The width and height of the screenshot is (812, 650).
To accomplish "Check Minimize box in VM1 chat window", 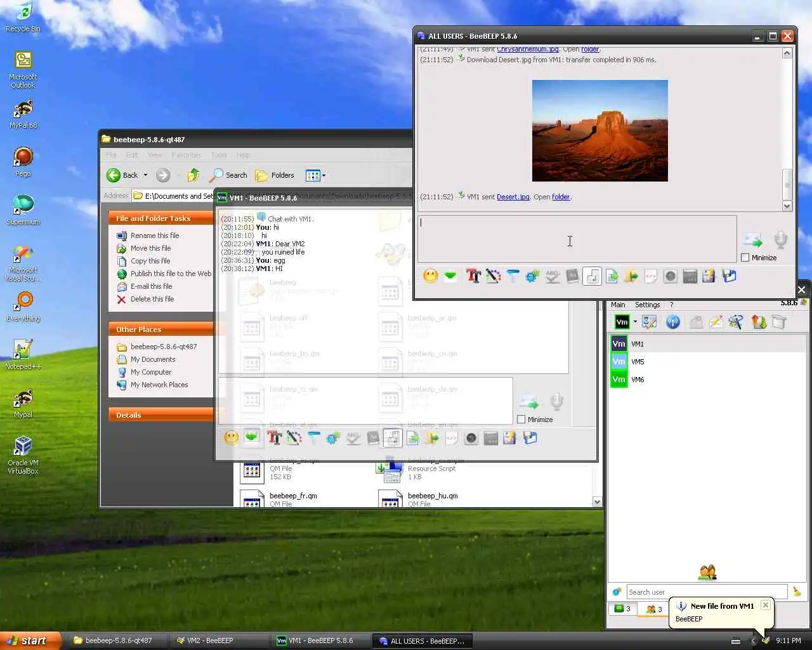I will [x=521, y=420].
